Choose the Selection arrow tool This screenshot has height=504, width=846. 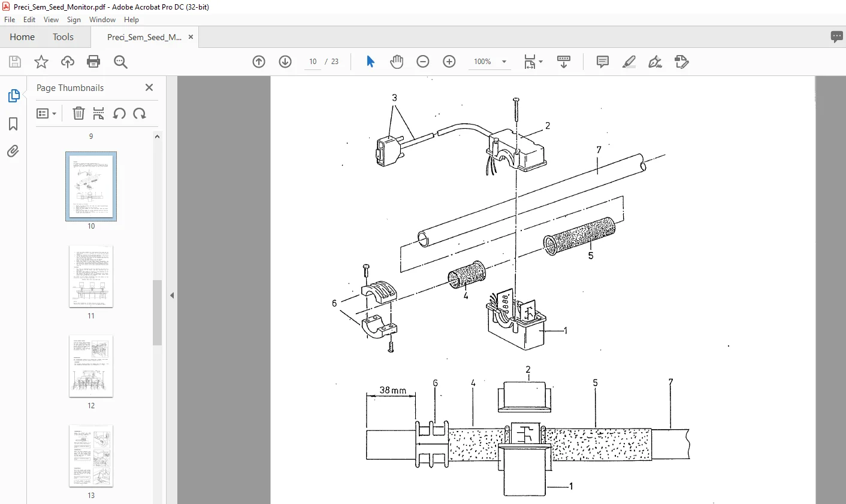pos(370,62)
